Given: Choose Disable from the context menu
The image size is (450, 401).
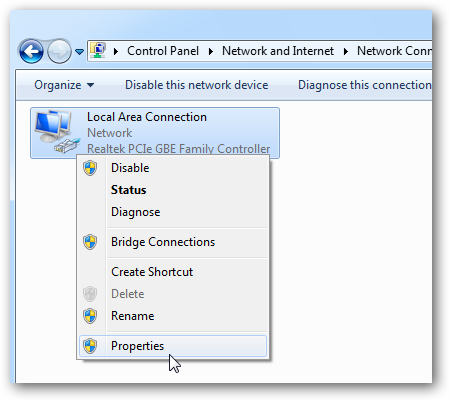Looking at the screenshot, I should coord(173,168).
